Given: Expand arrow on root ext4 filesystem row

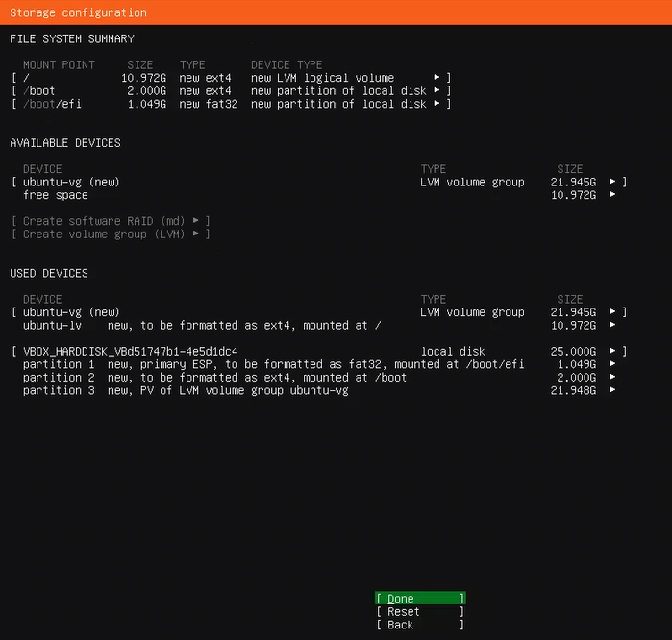Looking at the screenshot, I should (437, 78).
